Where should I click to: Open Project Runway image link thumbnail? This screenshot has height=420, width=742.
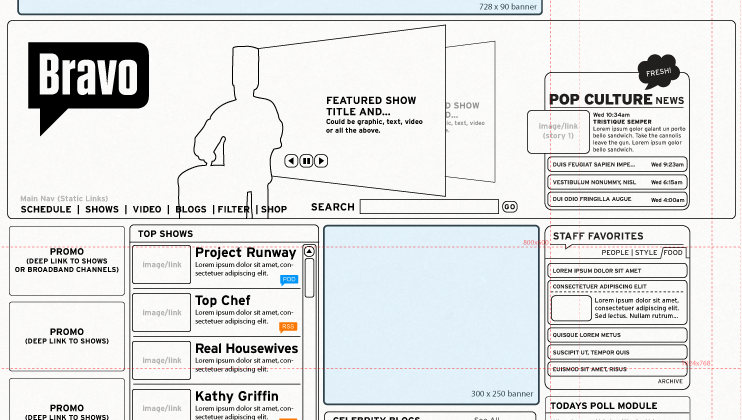point(161,264)
